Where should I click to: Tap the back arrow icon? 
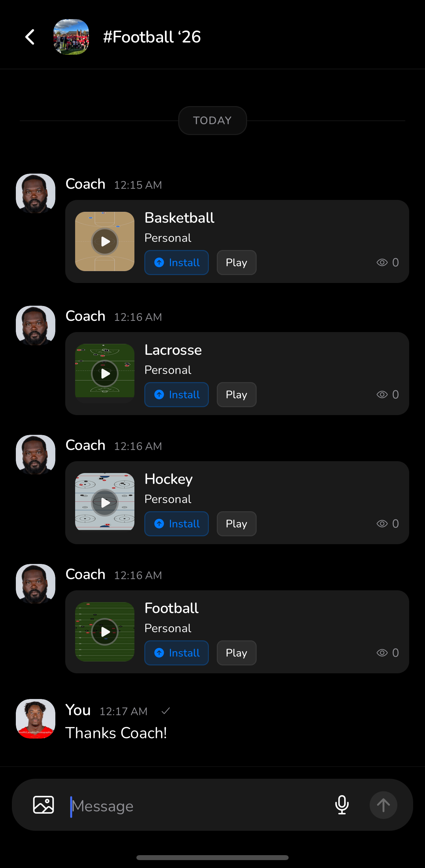point(30,37)
